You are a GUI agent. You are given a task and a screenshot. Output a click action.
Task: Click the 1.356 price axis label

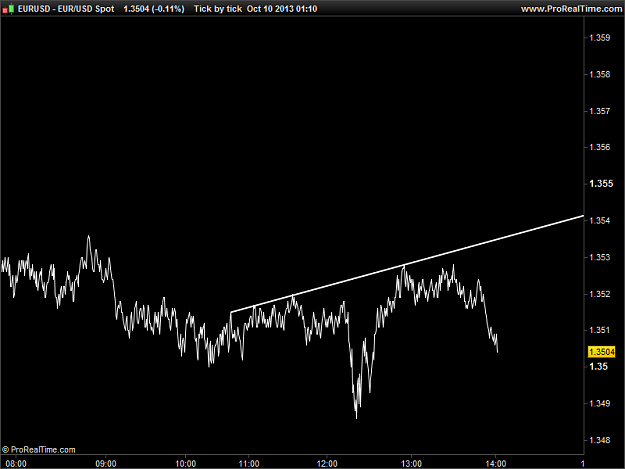pyautogui.click(x=599, y=147)
